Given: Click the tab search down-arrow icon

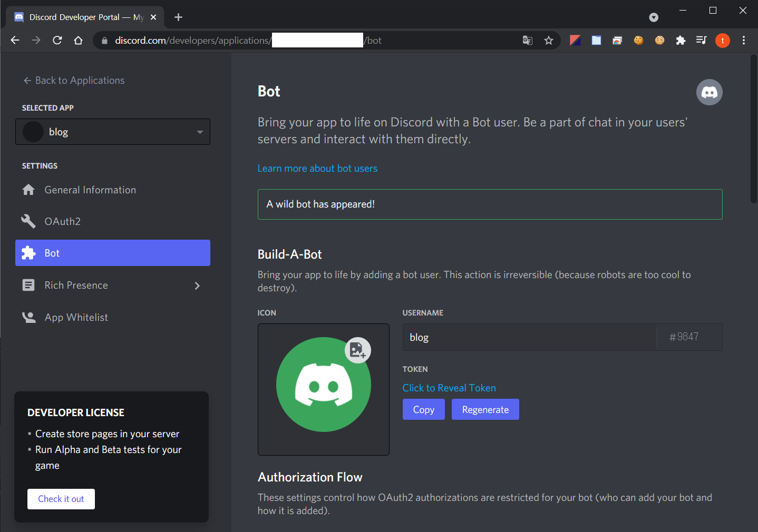Looking at the screenshot, I should [654, 17].
